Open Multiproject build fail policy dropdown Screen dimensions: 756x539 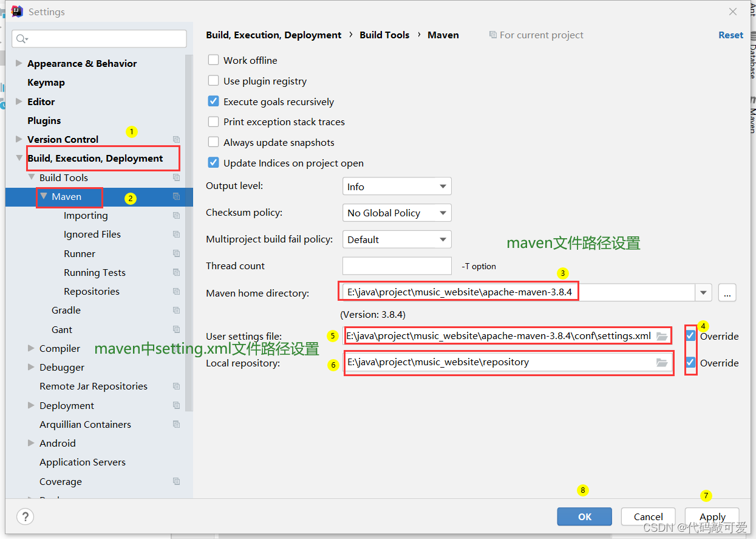click(x=397, y=239)
